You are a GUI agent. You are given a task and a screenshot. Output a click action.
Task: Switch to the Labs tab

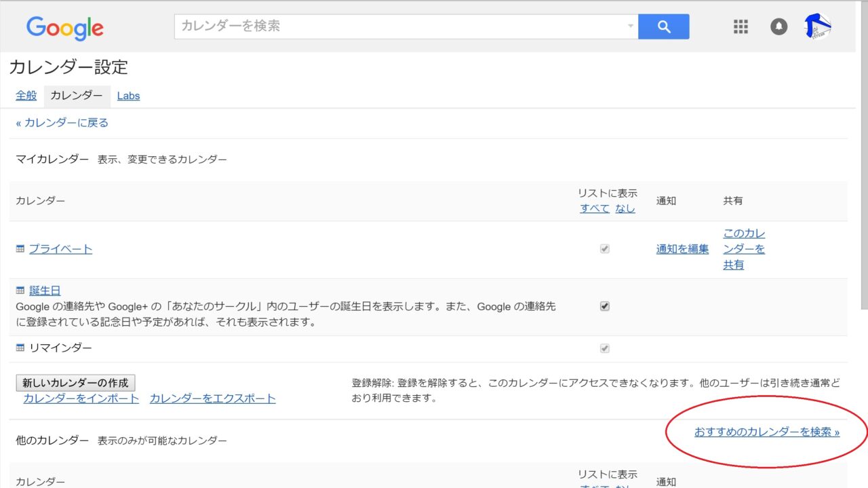click(x=128, y=96)
